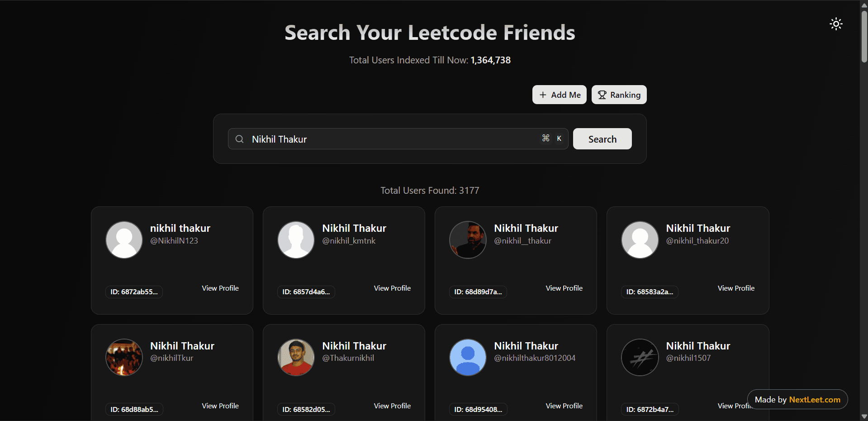Click the Search button

point(602,139)
